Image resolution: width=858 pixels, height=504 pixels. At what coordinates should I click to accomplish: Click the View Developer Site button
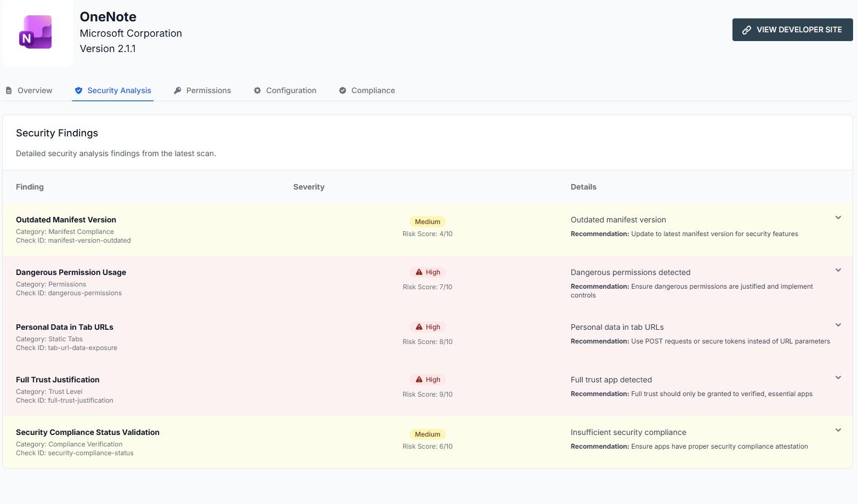coord(792,30)
